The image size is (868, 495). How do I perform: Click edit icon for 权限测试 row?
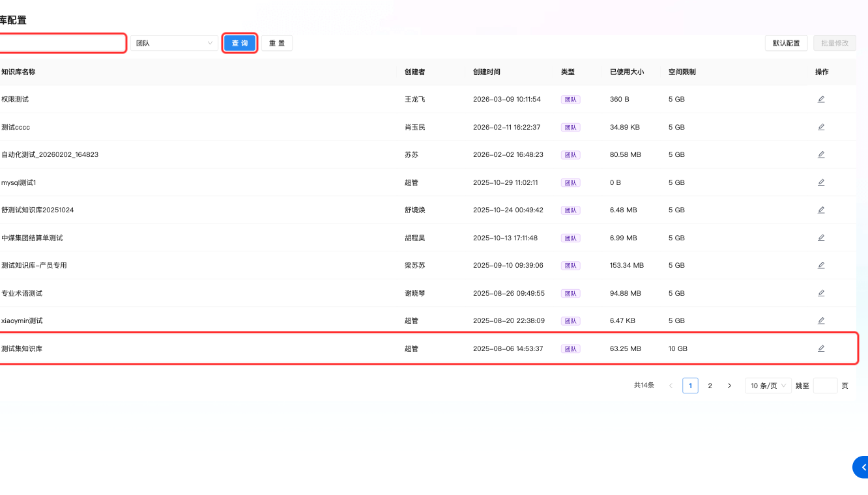pos(821,99)
